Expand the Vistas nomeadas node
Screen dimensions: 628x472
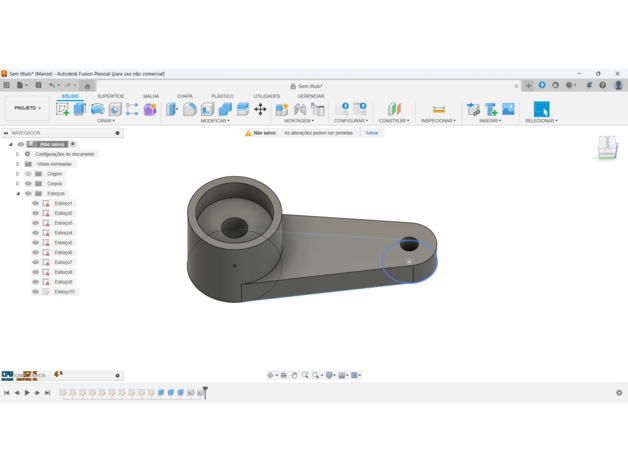18,164
